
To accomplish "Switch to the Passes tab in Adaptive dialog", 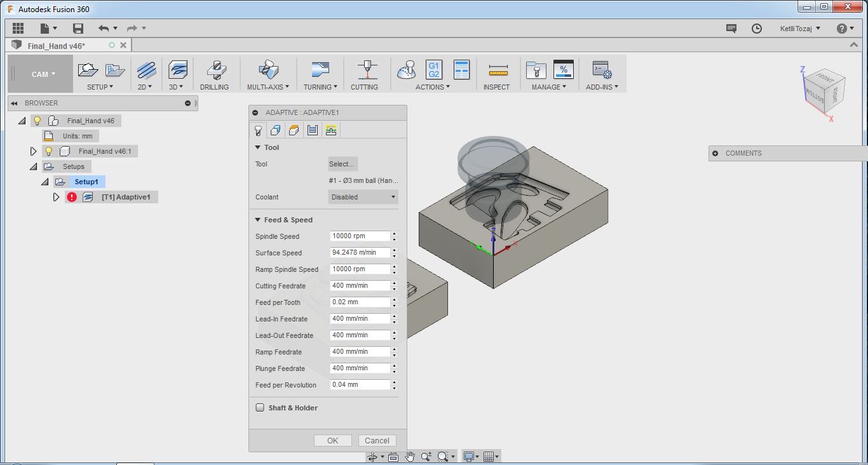I will tap(312, 130).
